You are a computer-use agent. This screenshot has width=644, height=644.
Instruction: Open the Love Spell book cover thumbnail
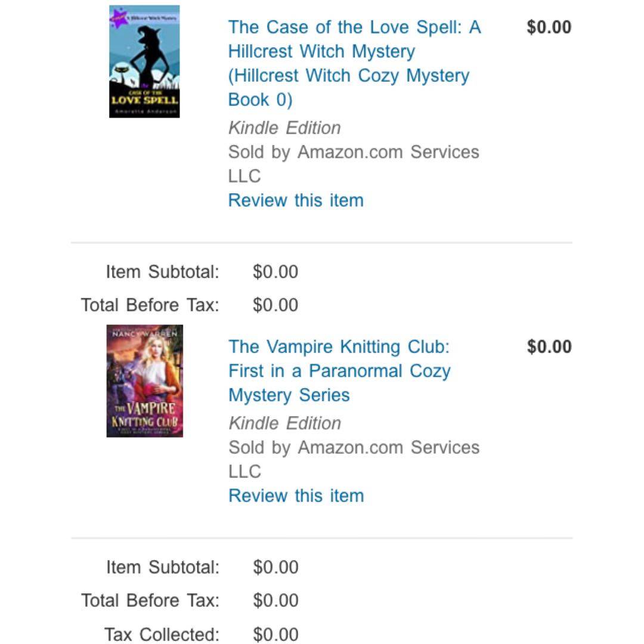[x=144, y=61]
